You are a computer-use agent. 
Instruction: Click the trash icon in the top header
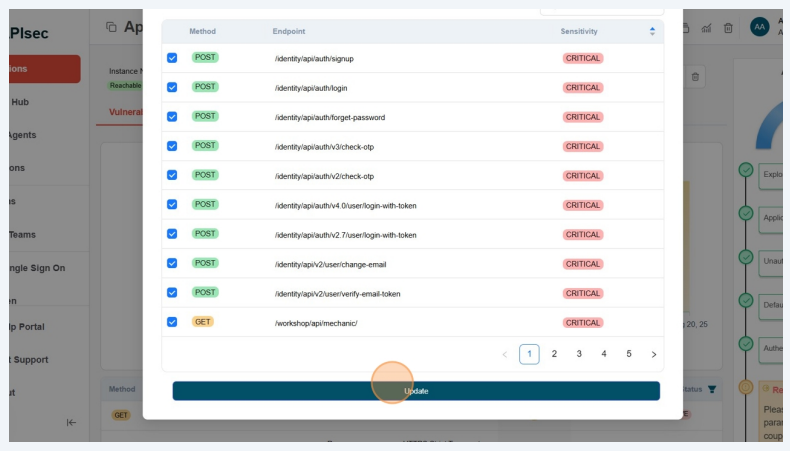point(728,27)
